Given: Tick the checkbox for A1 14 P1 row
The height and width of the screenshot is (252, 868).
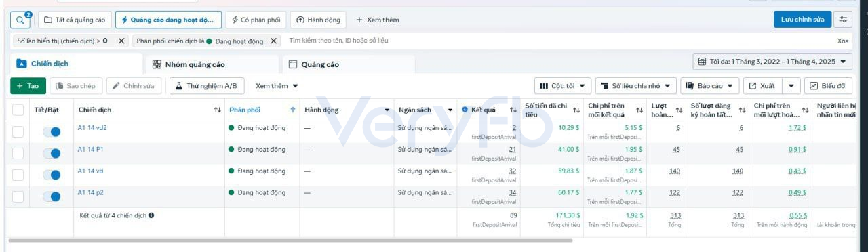Looking at the screenshot, I should tap(18, 153).
